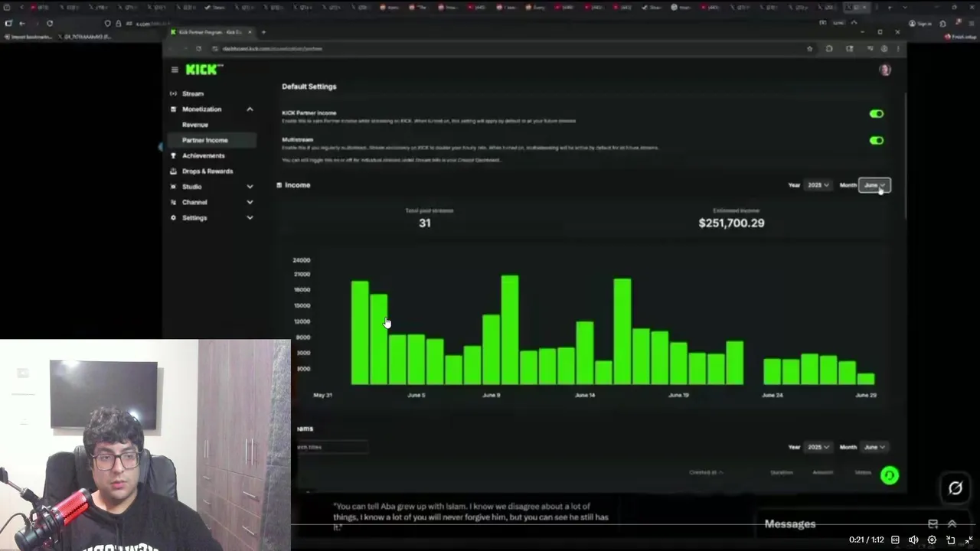Click the green support chat bubble
Screen dimensions: 980x551
(x=889, y=475)
